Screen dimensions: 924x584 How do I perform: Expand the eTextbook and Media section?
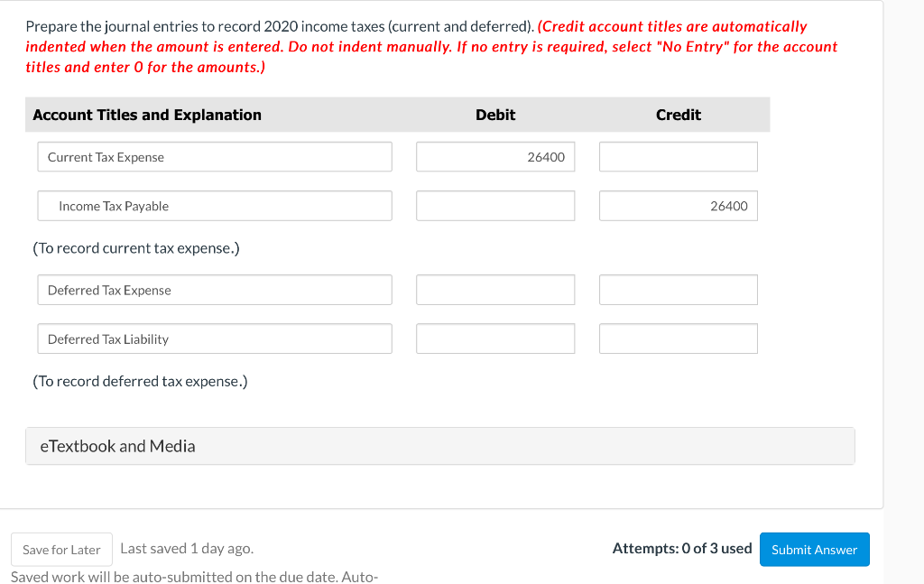[x=439, y=445]
